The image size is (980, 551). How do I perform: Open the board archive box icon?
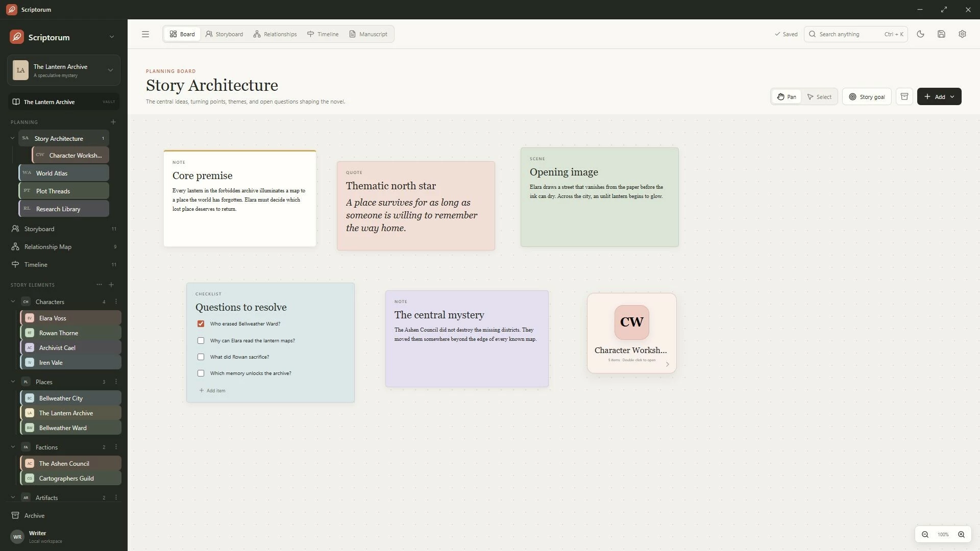(x=904, y=96)
